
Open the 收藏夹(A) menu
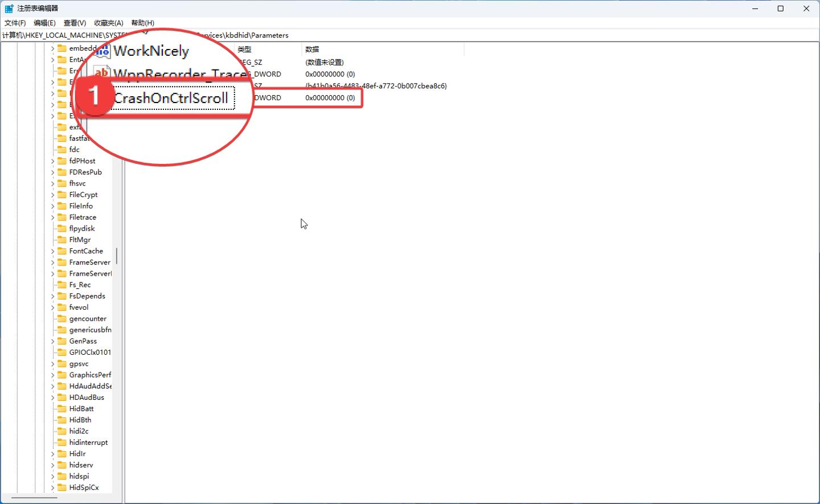click(108, 23)
